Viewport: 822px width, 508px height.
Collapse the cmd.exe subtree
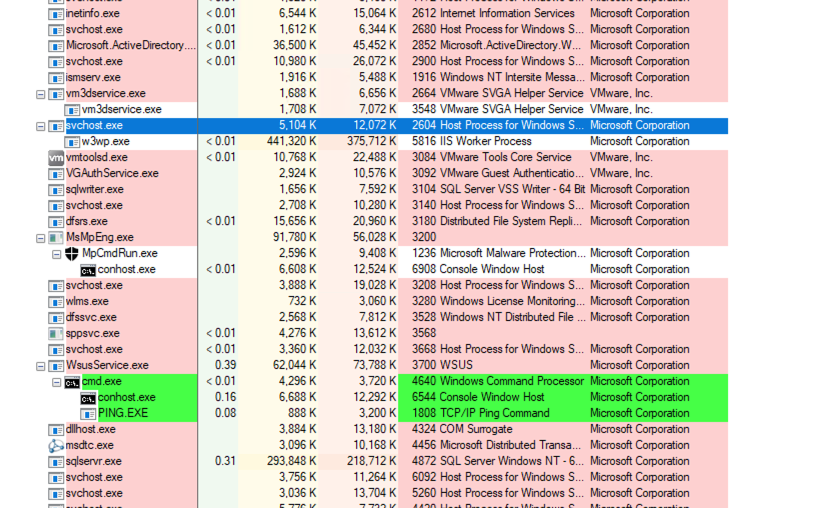click(56, 382)
